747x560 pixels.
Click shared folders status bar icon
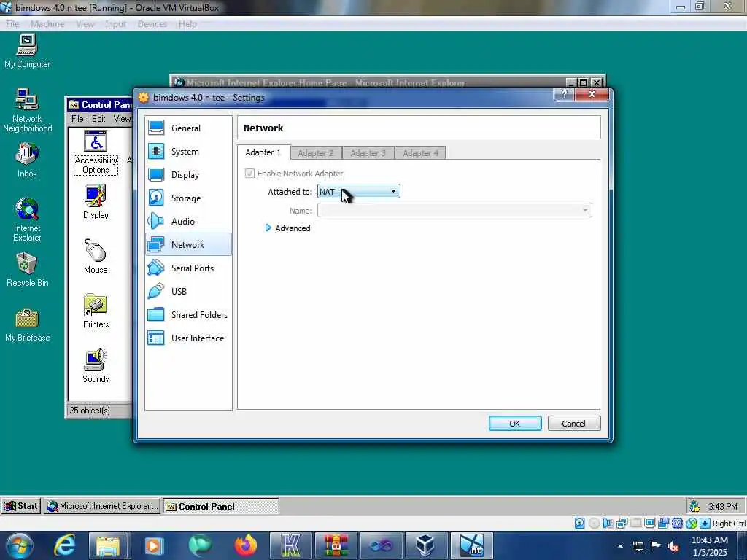tap(635, 524)
